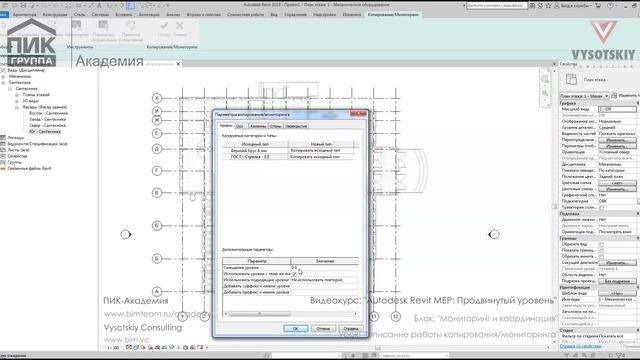Screen dimensions: 640x360
Task: Click the search binoculars icon in title bar
Action: [532, 6]
